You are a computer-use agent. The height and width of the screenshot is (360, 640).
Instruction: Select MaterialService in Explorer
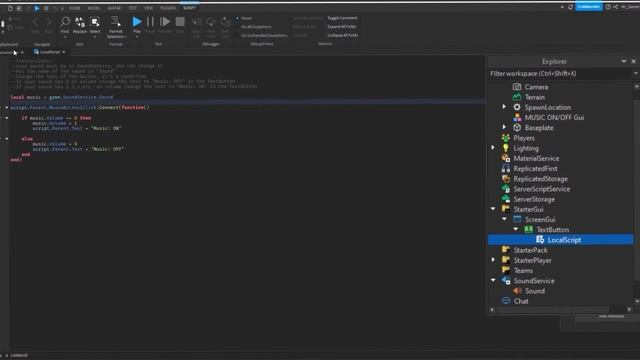pyautogui.click(x=536, y=158)
